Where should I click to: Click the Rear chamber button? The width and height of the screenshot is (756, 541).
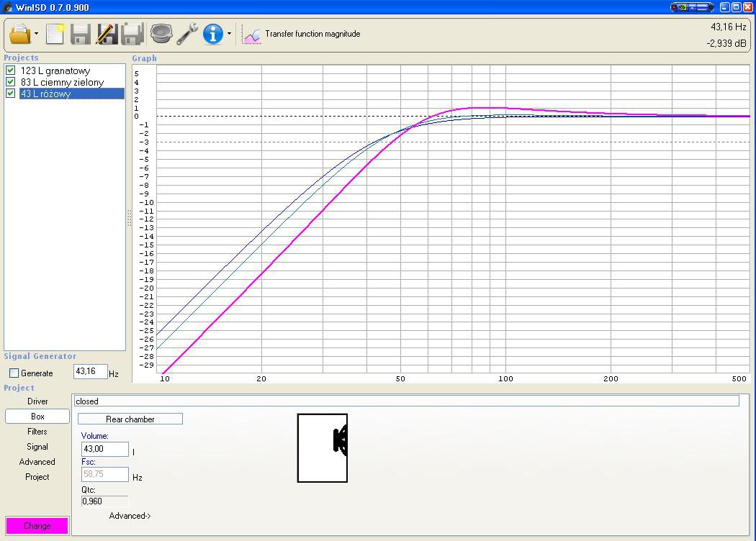pyautogui.click(x=130, y=419)
